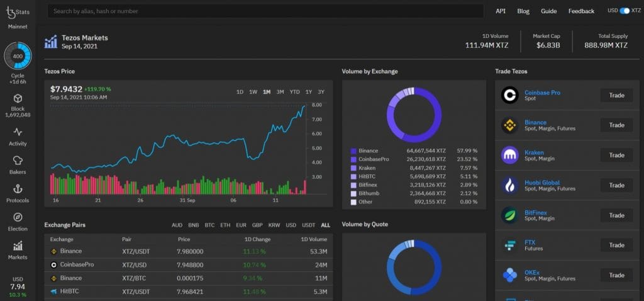644x301 pixels.
Task: Click the BitFinex leaf logo
Action: pyautogui.click(x=509, y=215)
